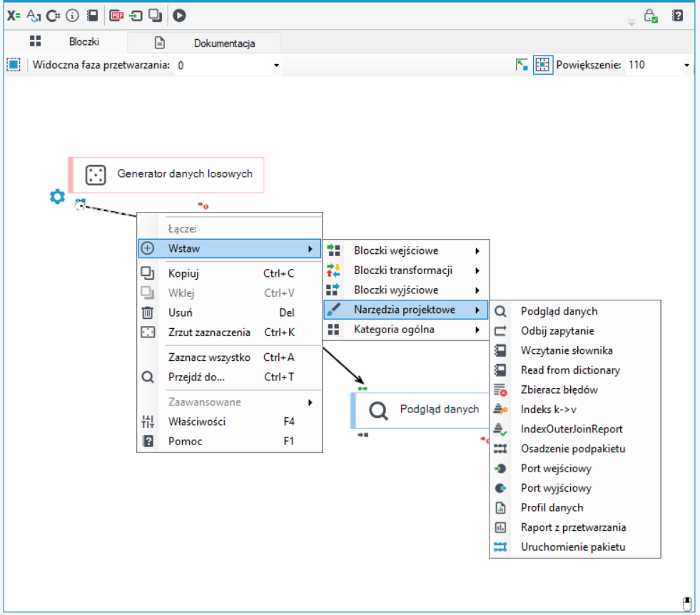Choose Wstaw in the context menu

coord(230,248)
